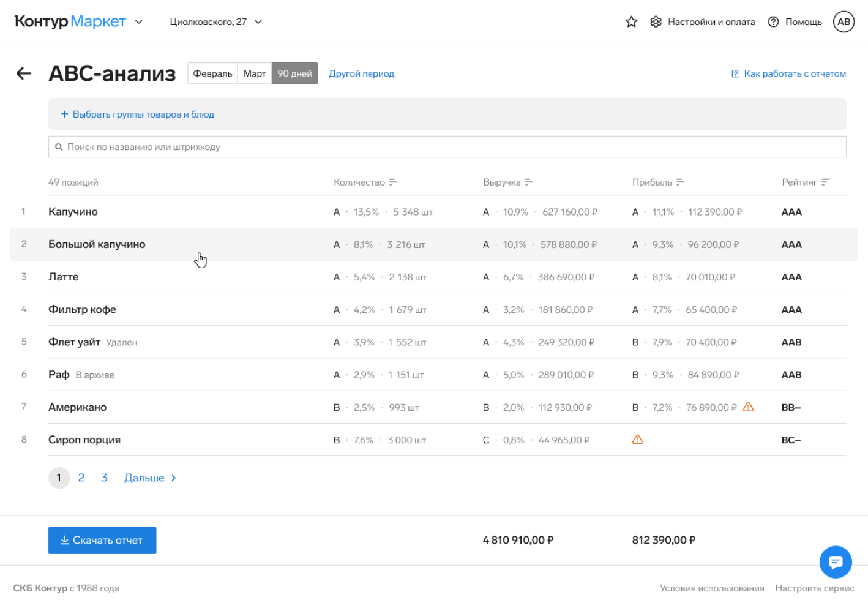Click warning triangle in Сироп порция row

tap(637, 439)
